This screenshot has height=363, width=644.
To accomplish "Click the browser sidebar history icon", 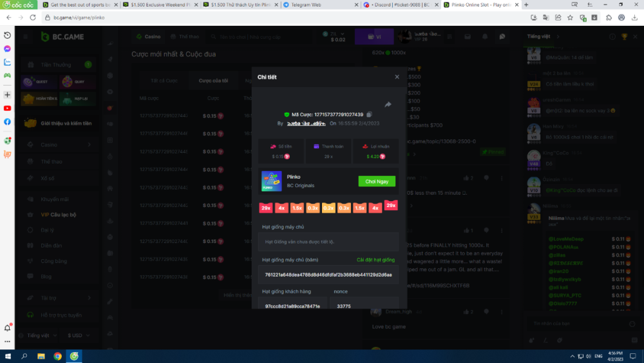I will pyautogui.click(x=7, y=35).
